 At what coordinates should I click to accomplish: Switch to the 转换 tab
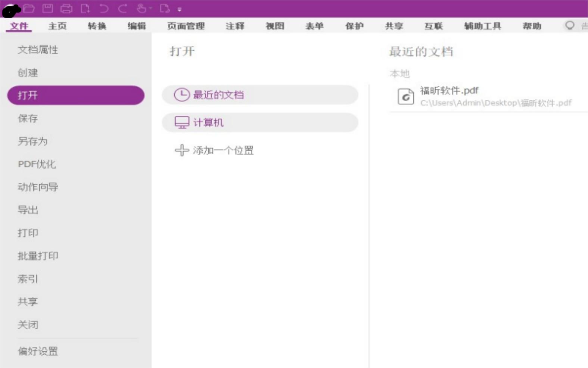pyautogui.click(x=97, y=26)
